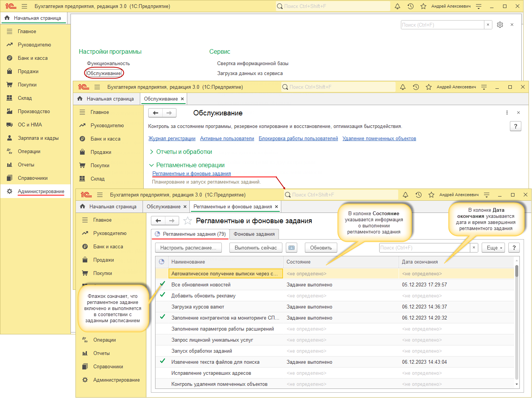This screenshot has height=398, width=532.
Task: Open history icon in middle window
Action: click(416, 87)
